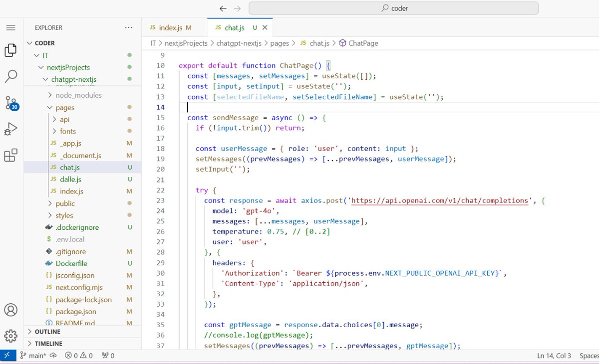This screenshot has height=364, width=599.
Task: Open the Manage gear icon
Action: point(10,335)
